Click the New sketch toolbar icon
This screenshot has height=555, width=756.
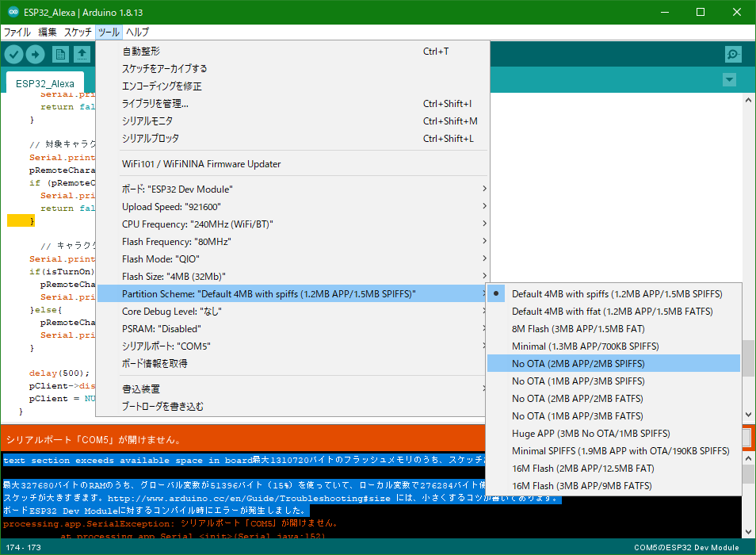(x=60, y=55)
